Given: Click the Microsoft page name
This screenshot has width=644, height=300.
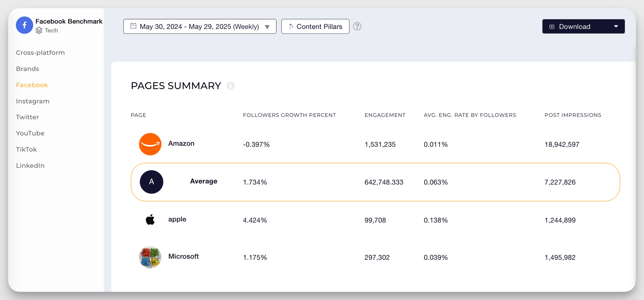Looking at the screenshot, I should tap(184, 256).
